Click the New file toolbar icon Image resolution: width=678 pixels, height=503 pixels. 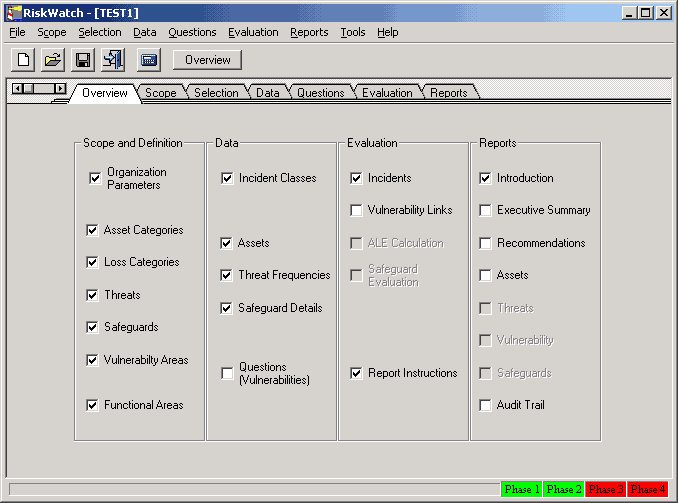pos(22,60)
